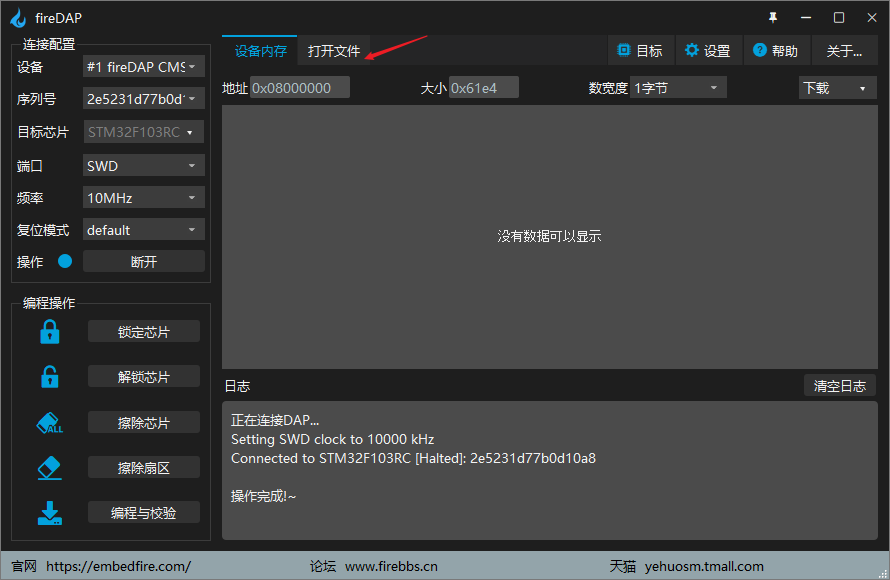Open the 目标 menu

(641, 51)
